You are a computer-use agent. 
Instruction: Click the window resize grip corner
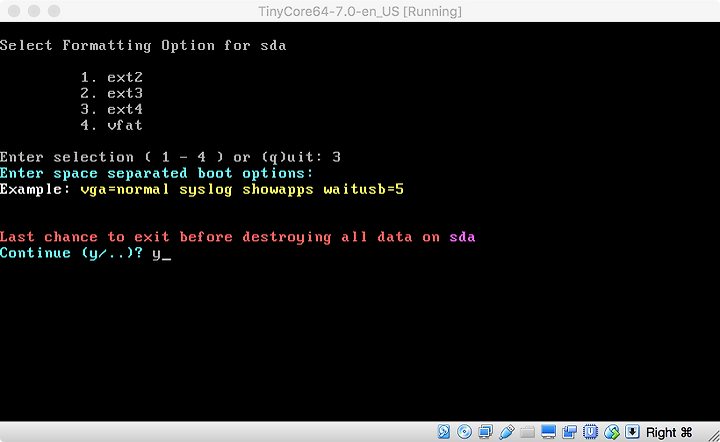pos(714,435)
